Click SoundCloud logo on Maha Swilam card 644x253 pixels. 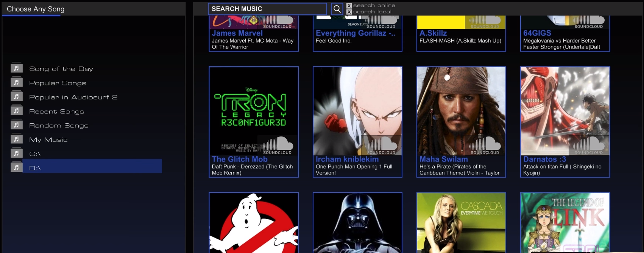coord(485,145)
